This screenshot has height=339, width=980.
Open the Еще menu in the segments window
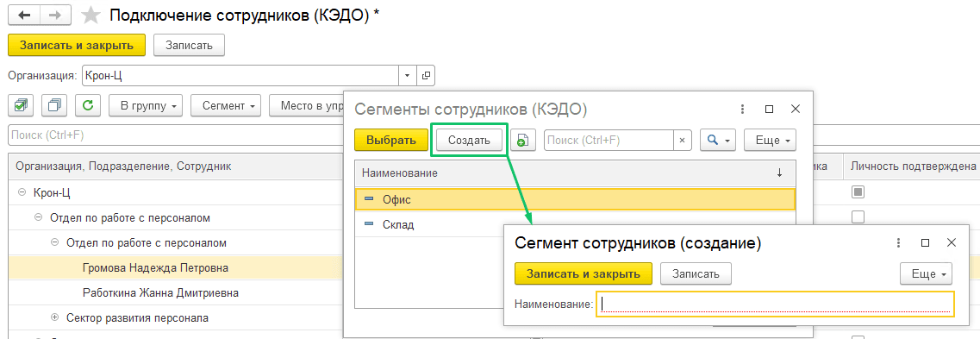tap(770, 141)
